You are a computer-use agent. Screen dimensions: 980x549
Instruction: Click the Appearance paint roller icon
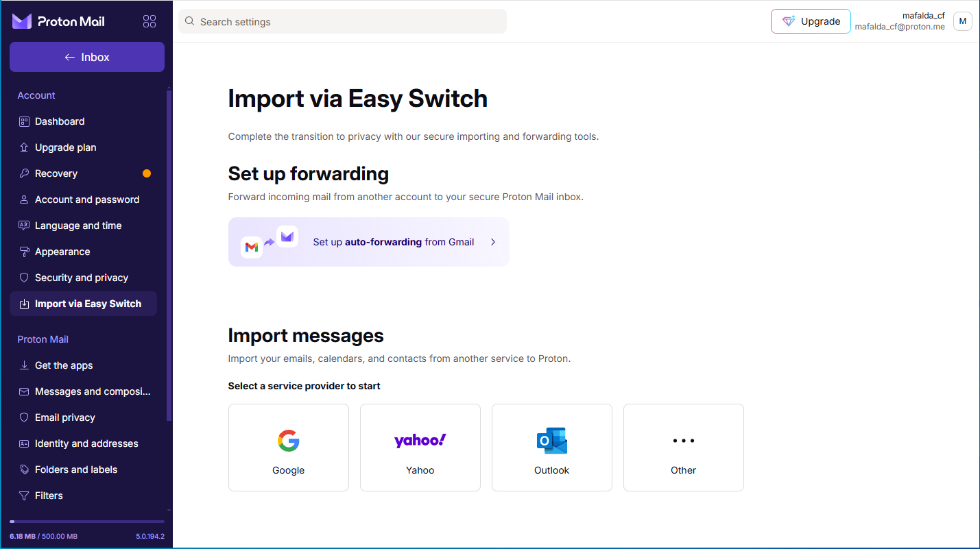23,252
